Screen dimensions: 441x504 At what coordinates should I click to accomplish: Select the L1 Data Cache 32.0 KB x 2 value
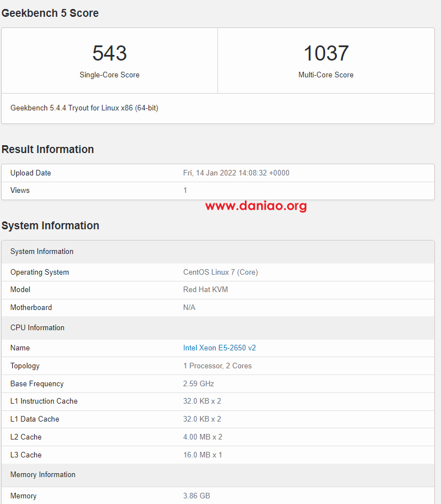pos(202,419)
